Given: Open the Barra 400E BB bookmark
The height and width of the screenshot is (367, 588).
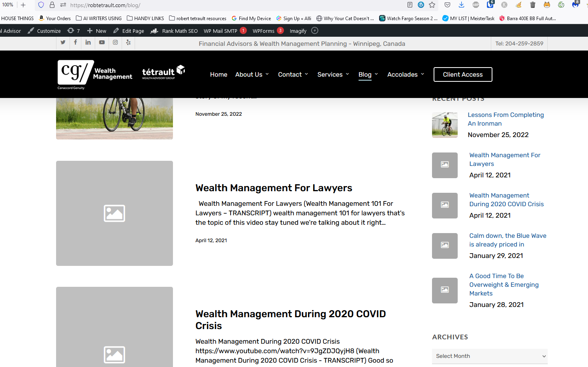Looking at the screenshot, I should coord(528,18).
